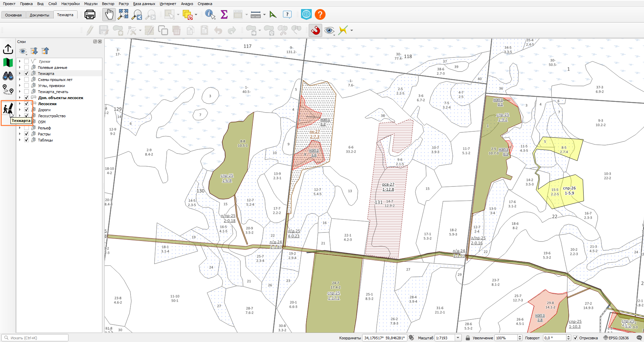Click the zoom to full extent icon
The height and width of the screenshot is (342, 644).
tap(123, 14)
